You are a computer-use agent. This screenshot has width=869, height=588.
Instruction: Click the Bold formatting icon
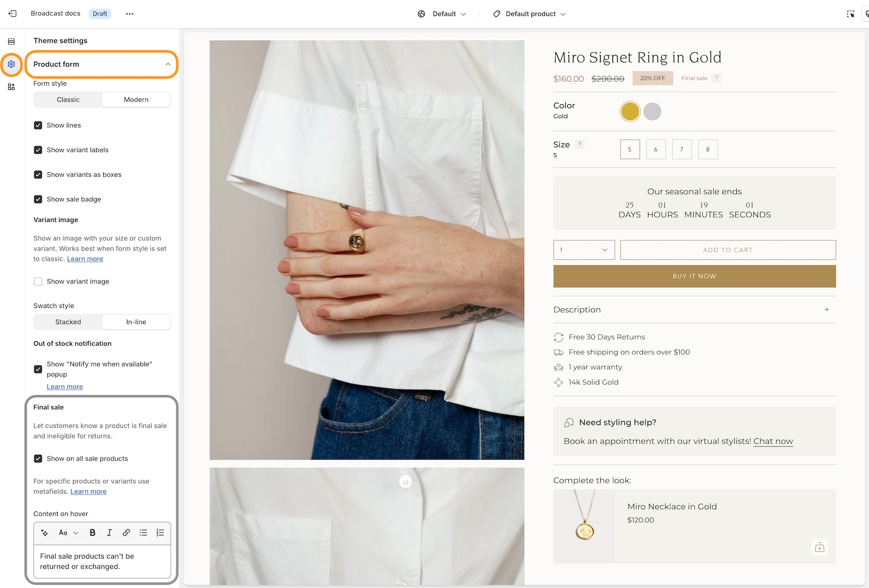coord(93,533)
